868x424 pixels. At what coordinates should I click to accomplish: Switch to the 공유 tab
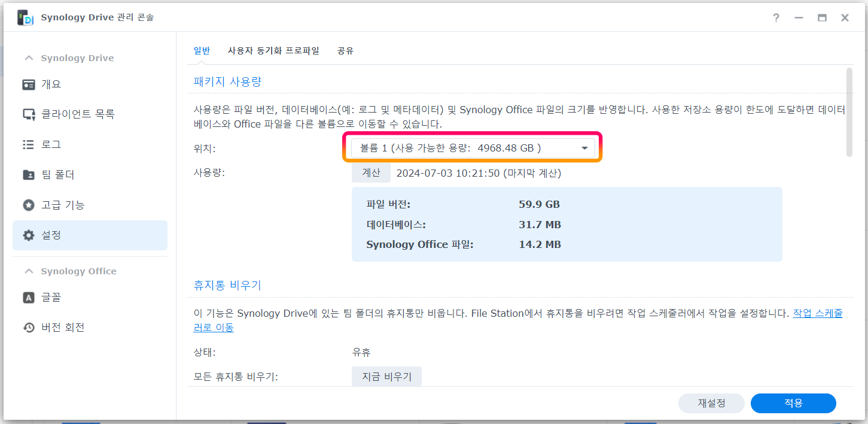click(x=345, y=51)
